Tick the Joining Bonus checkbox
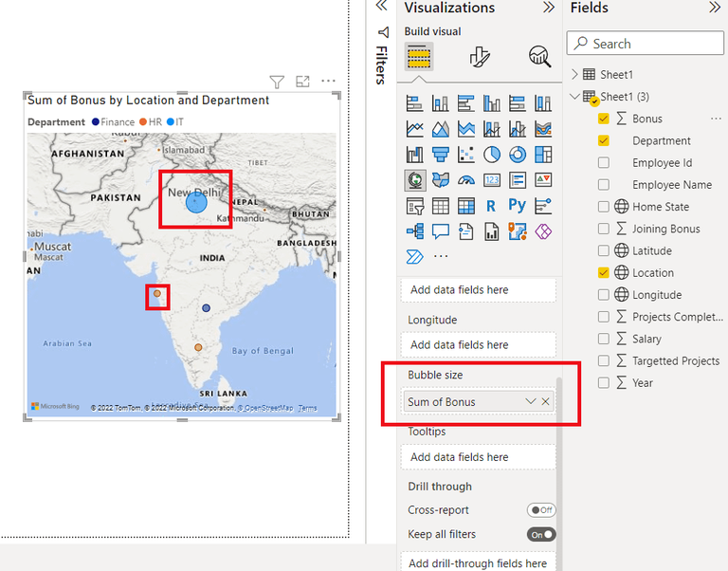This screenshot has height=571, width=728. tap(603, 229)
